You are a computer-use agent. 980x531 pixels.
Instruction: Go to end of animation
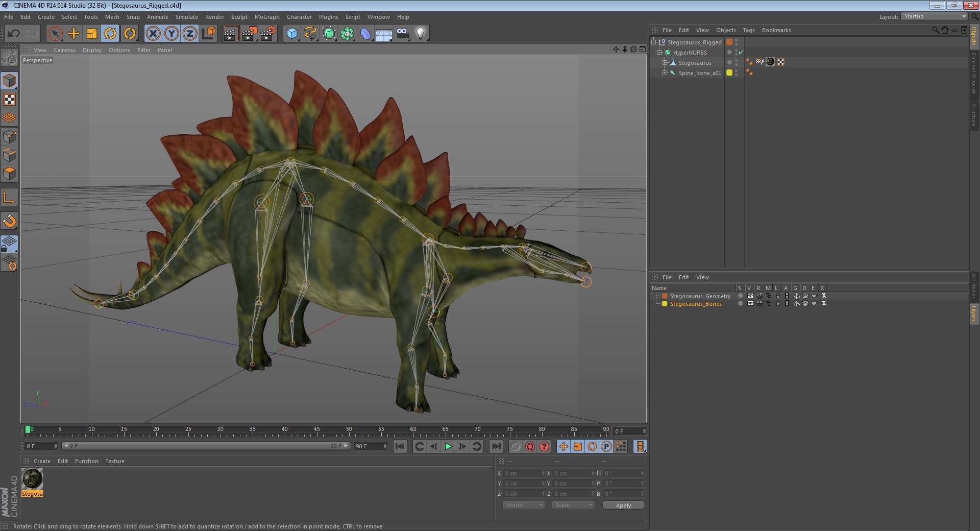click(496, 446)
